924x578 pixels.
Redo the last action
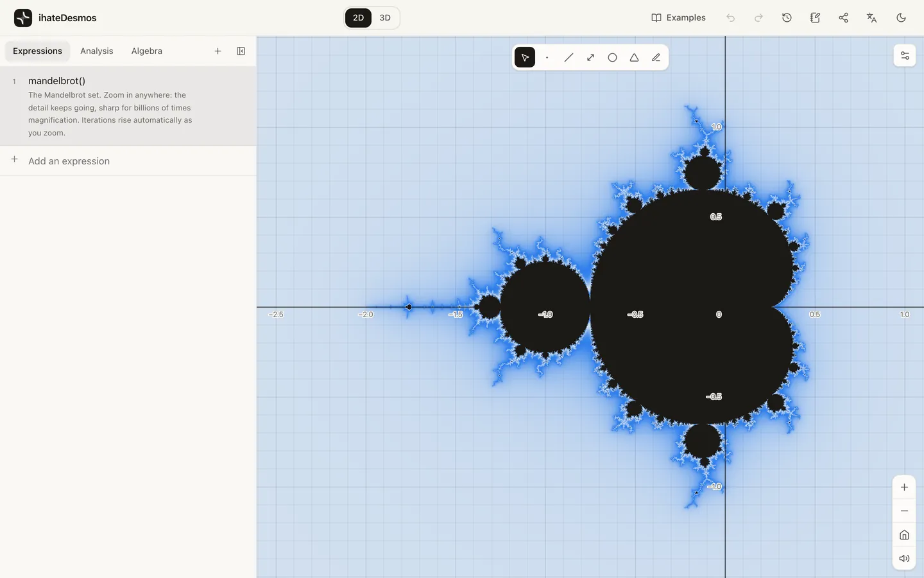point(758,18)
